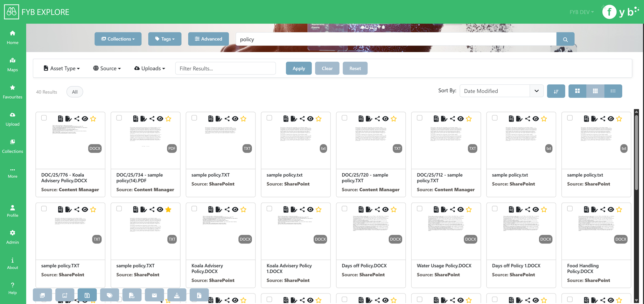
Task: Click the results vertical scrollbar thumb
Action: pos(636,152)
